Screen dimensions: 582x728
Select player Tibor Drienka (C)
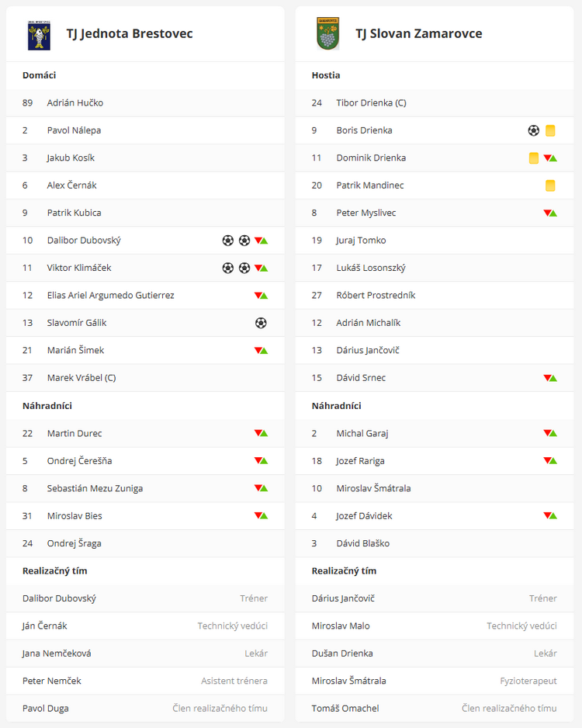pyautogui.click(x=371, y=103)
